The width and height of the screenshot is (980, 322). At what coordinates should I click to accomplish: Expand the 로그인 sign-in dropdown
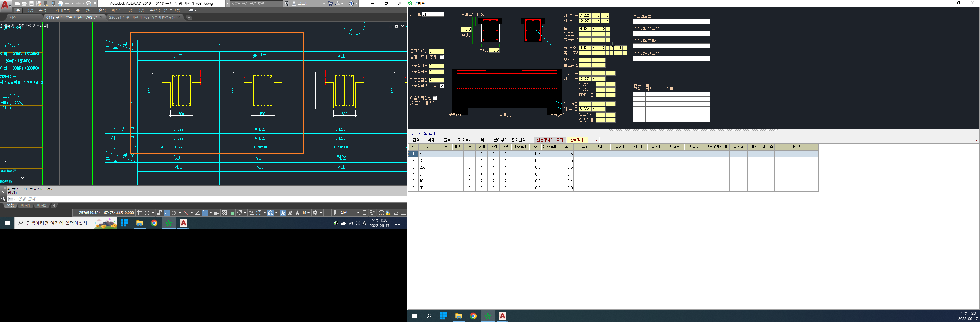pyautogui.click(x=324, y=3)
